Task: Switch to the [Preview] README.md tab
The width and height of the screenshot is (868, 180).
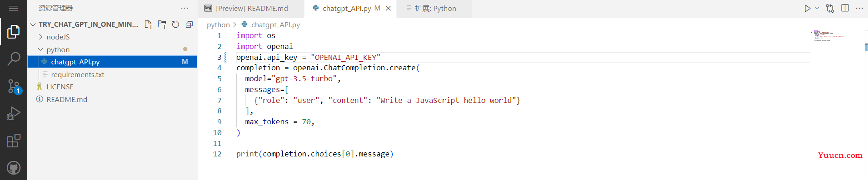Action: (251, 9)
